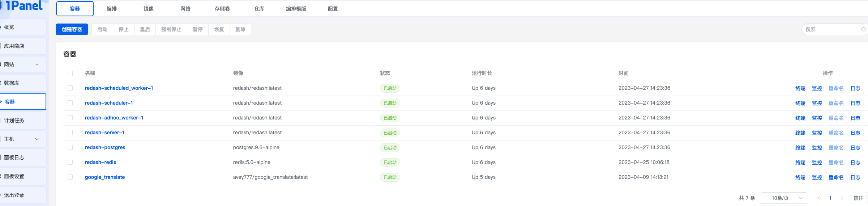Screen dimensions: 868x206
Task: Open 日志 for google_translate
Action: (x=855, y=177)
